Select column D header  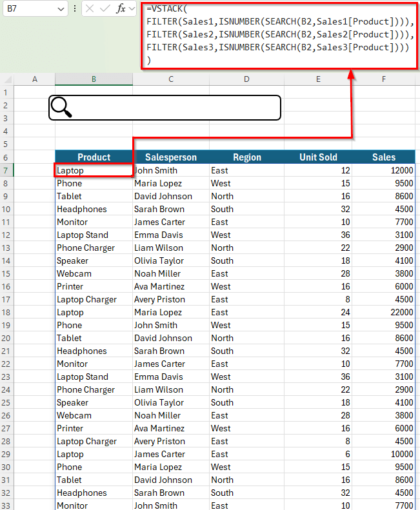point(246,79)
